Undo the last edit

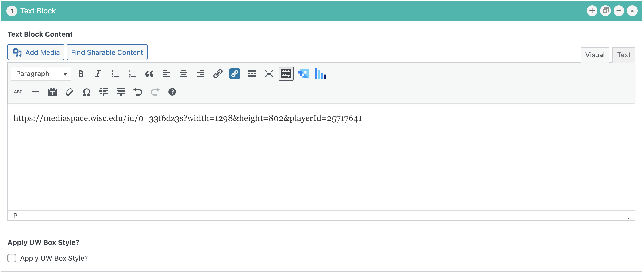(138, 92)
